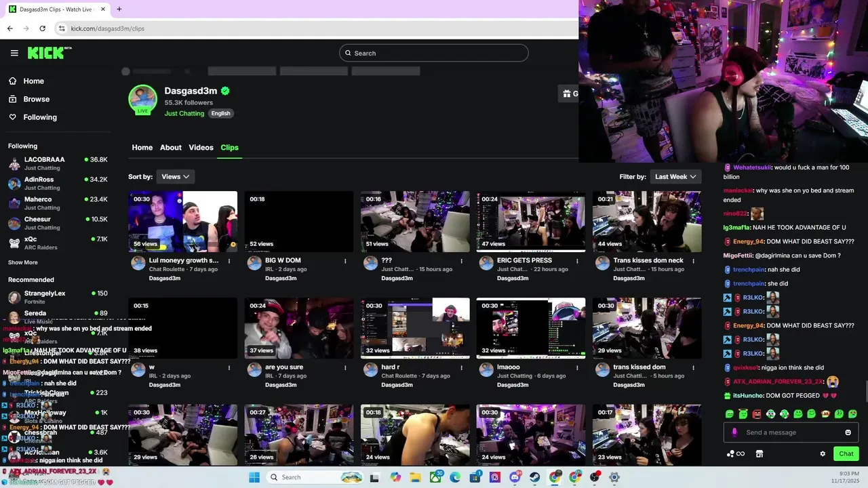This screenshot has width=868, height=488.
Task: Go to Home in sidebar
Action: 33,81
